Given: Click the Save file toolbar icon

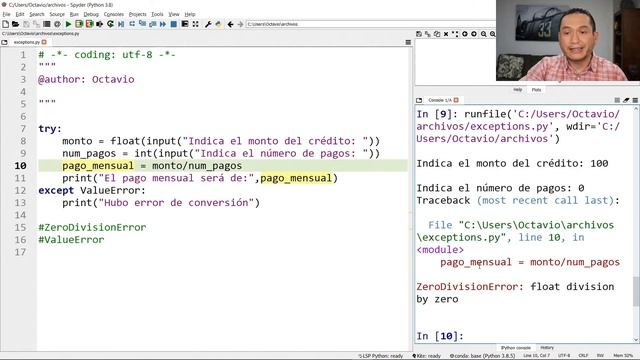Looking at the screenshot, I should tap(27, 24).
